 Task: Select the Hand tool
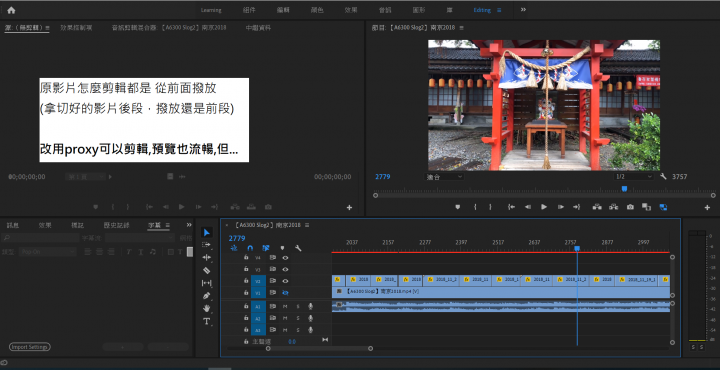[x=207, y=308]
